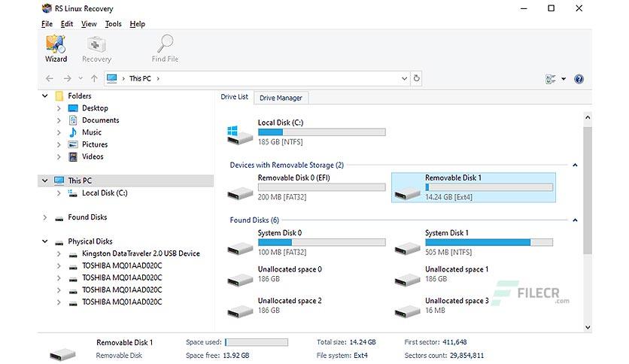
Task: Expand Local Disk (C:) in the tree
Action: tap(59, 193)
